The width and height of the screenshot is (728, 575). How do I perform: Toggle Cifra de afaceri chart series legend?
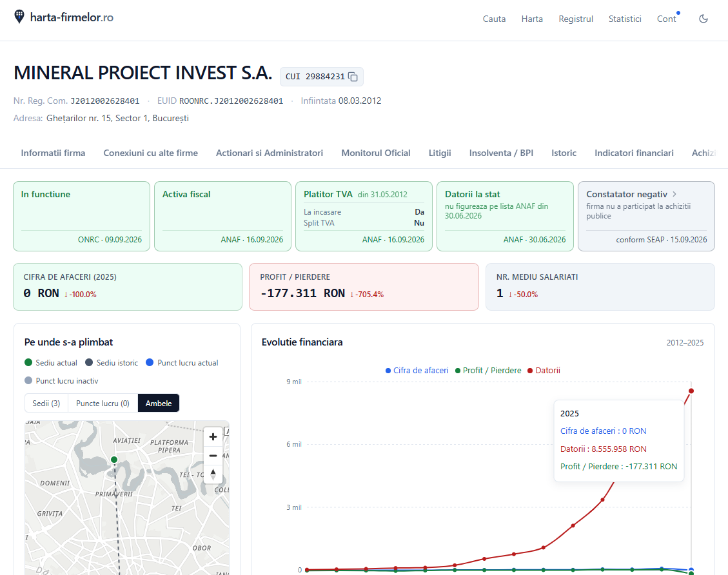pos(417,371)
